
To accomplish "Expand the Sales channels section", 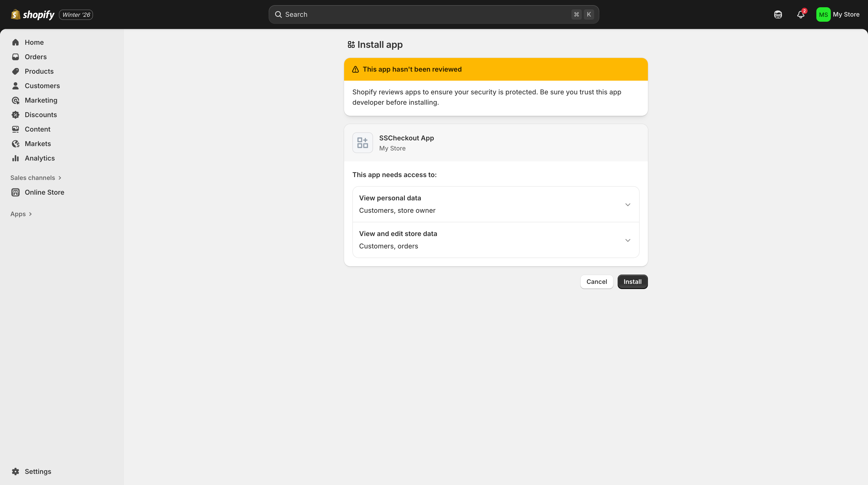I will point(36,178).
